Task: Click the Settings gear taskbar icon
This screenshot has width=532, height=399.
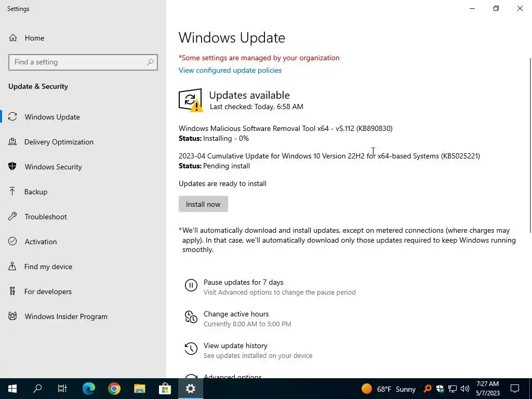Action: click(x=190, y=389)
